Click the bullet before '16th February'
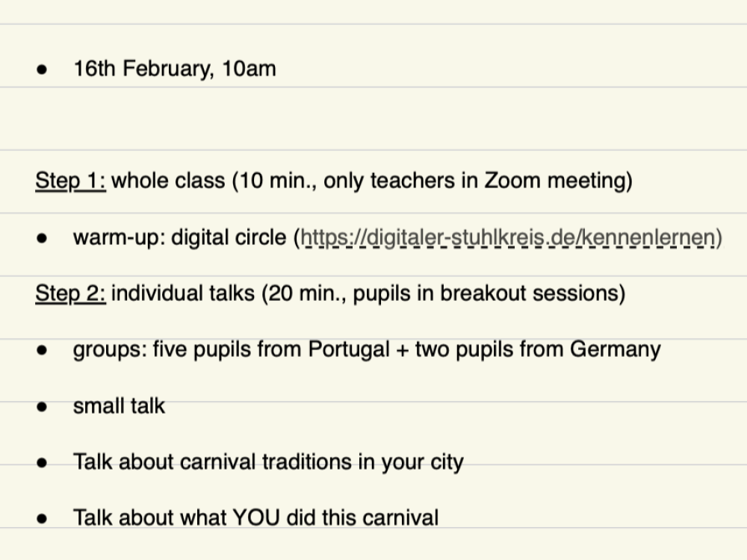The width and height of the screenshot is (747, 560). (x=42, y=70)
